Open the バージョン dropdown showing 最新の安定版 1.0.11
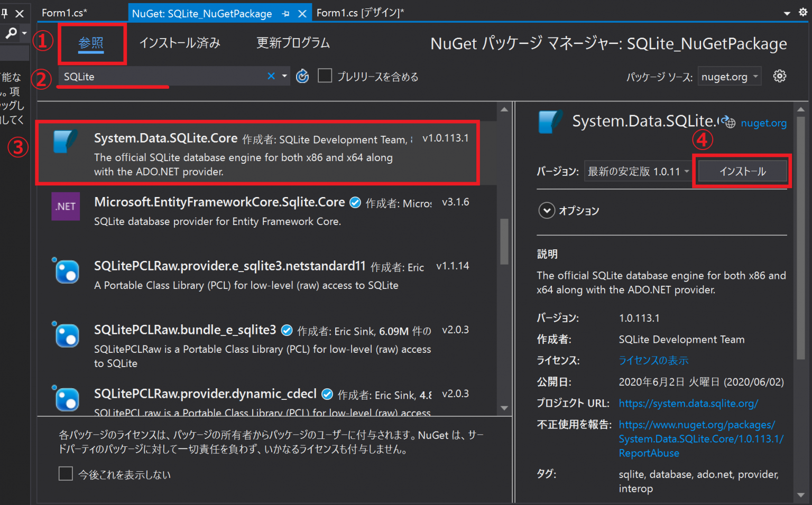Screen dimensions: 812x505 [x=638, y=171]
